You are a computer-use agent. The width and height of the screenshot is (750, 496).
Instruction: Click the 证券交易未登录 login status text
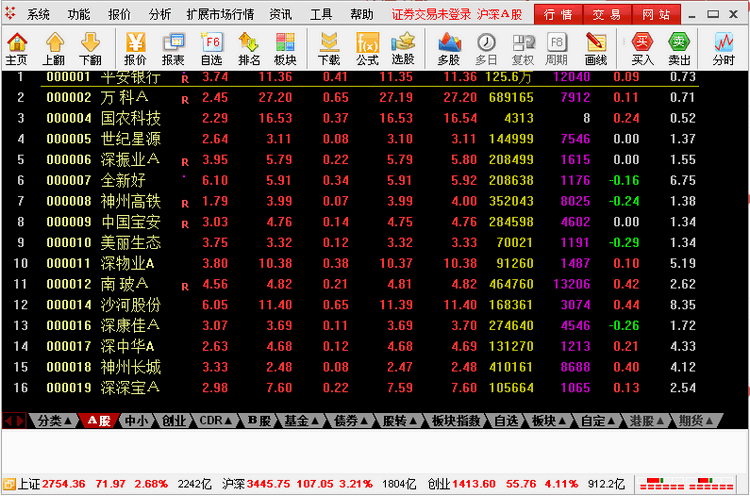431,15
